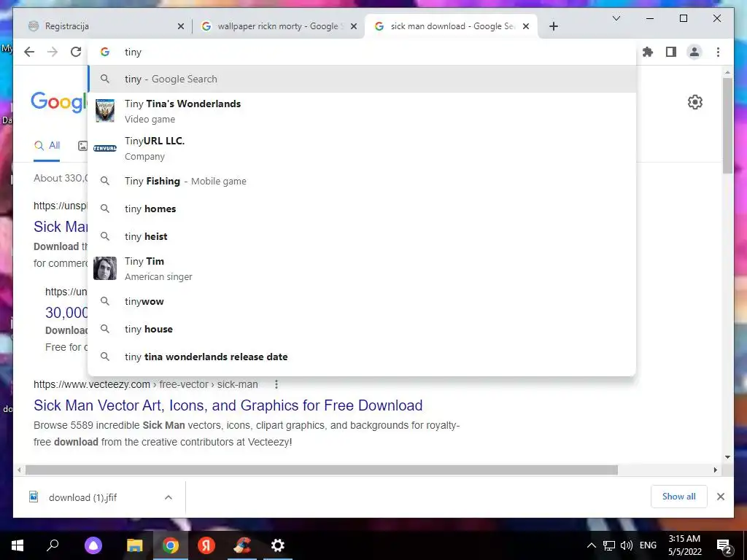747x560 pixels.
Task: Switch the ENG input language
Action: [x=648, y=545]
